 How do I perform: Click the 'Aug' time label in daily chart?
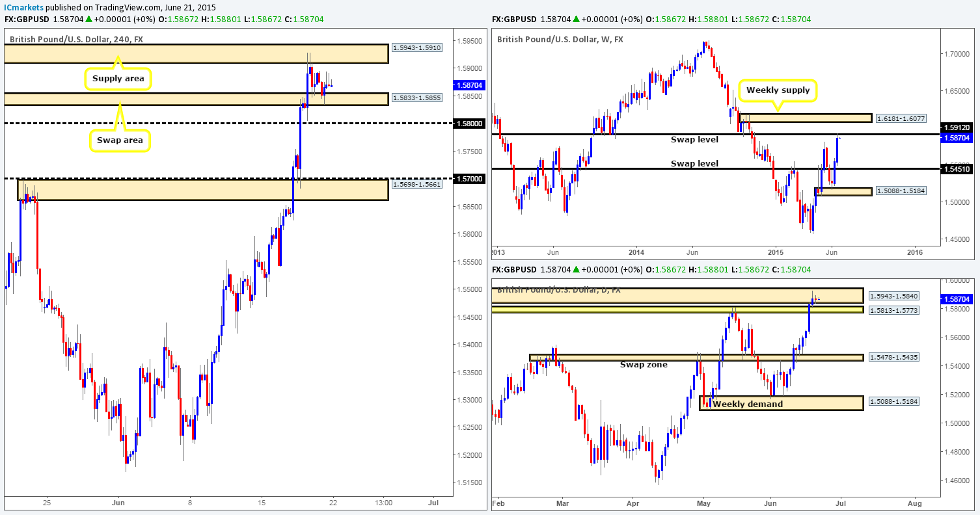915,503
